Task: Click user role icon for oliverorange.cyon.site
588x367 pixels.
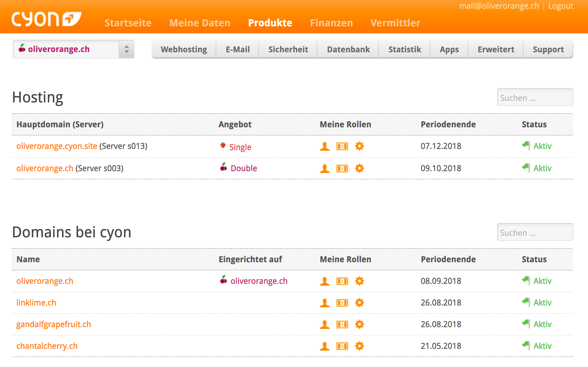Action: pyautogui.click(x=324, y=146)
